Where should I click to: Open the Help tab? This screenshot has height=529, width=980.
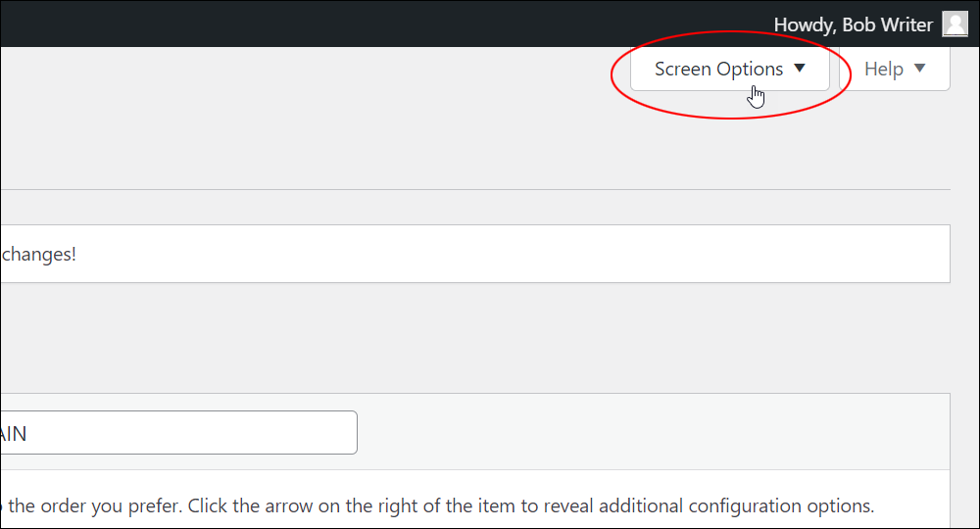coord(895,69)
